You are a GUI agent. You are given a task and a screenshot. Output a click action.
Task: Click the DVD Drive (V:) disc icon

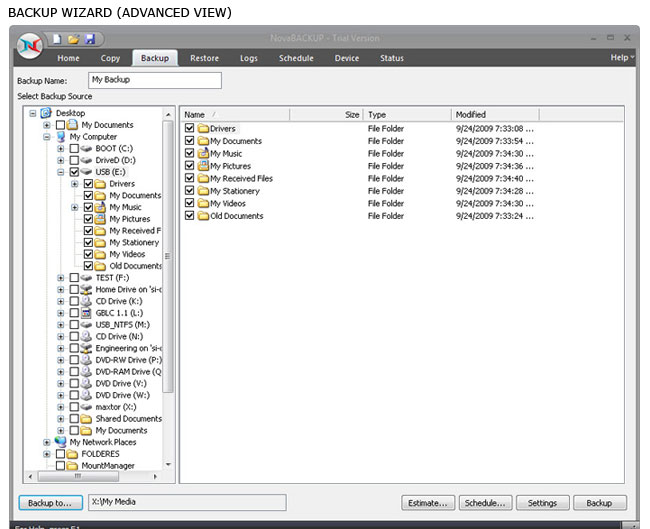pyautogui.click(x=86, y=383)
